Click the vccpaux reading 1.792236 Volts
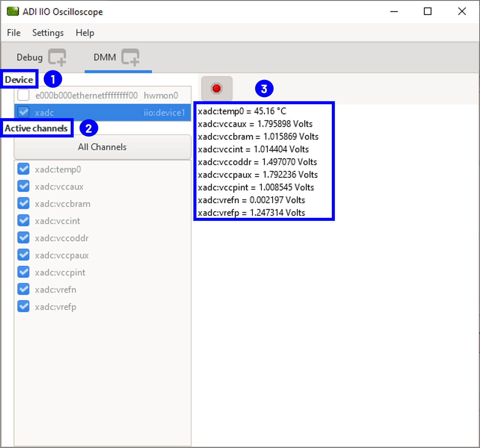 (x=258, y=175)
